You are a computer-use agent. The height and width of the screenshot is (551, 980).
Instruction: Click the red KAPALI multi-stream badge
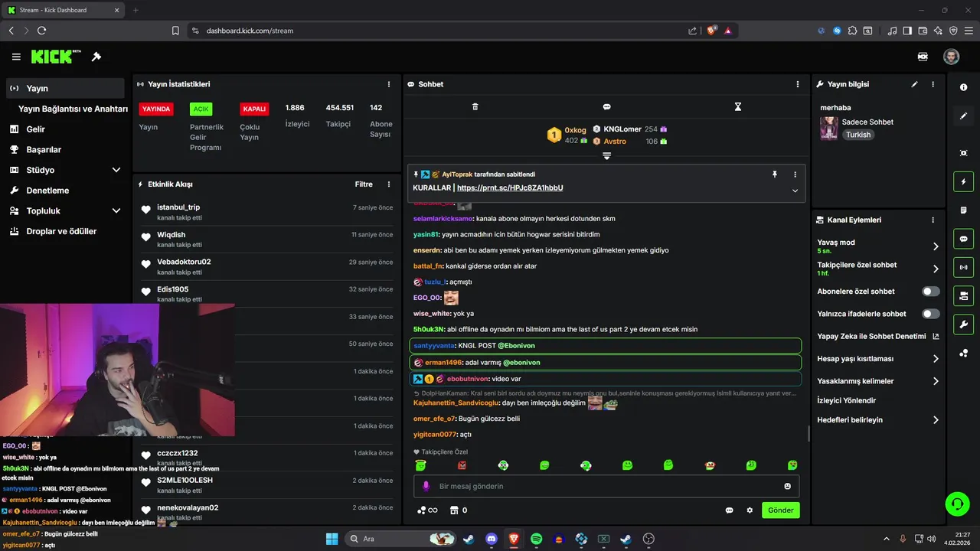[254, 109]
